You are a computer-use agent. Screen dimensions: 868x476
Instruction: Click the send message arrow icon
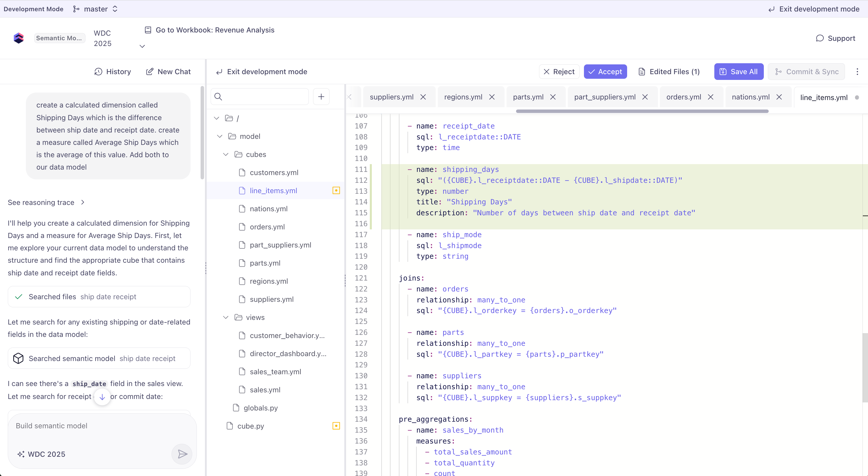[x=182, y=454]
